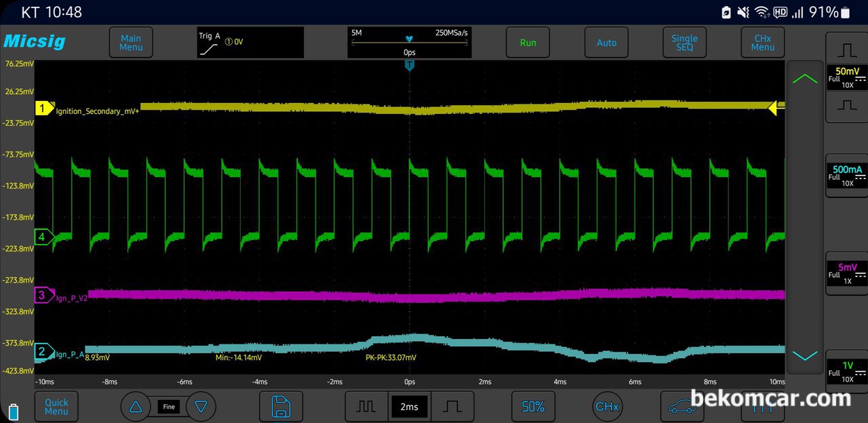
Task: Select the green 1V channel 2 tile
Action: (847, 371)
